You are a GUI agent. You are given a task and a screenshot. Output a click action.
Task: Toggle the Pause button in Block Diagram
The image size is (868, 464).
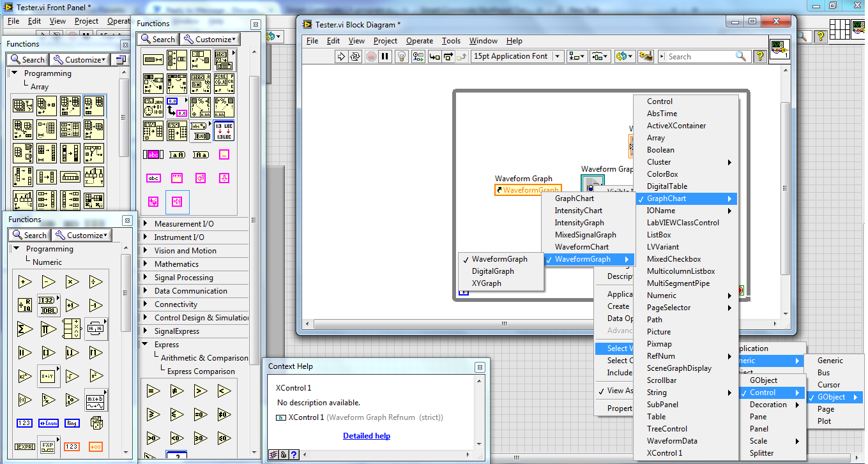pos(385,56)
